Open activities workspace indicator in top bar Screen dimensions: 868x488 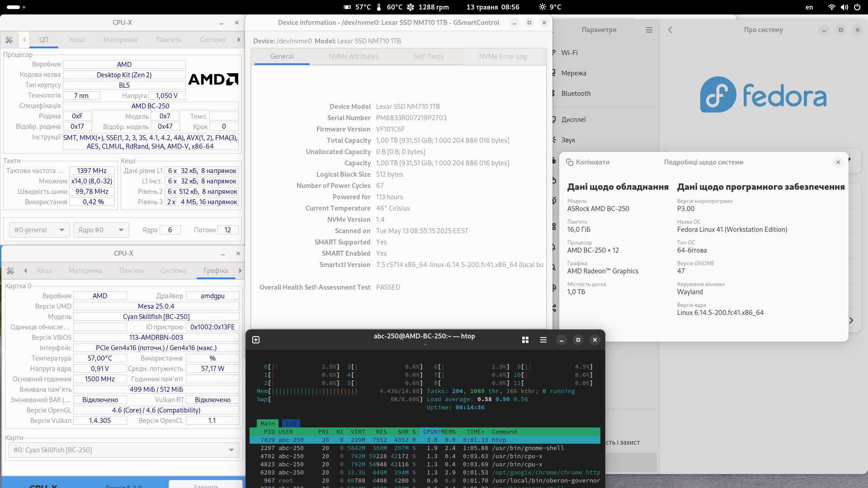(16, 7)
